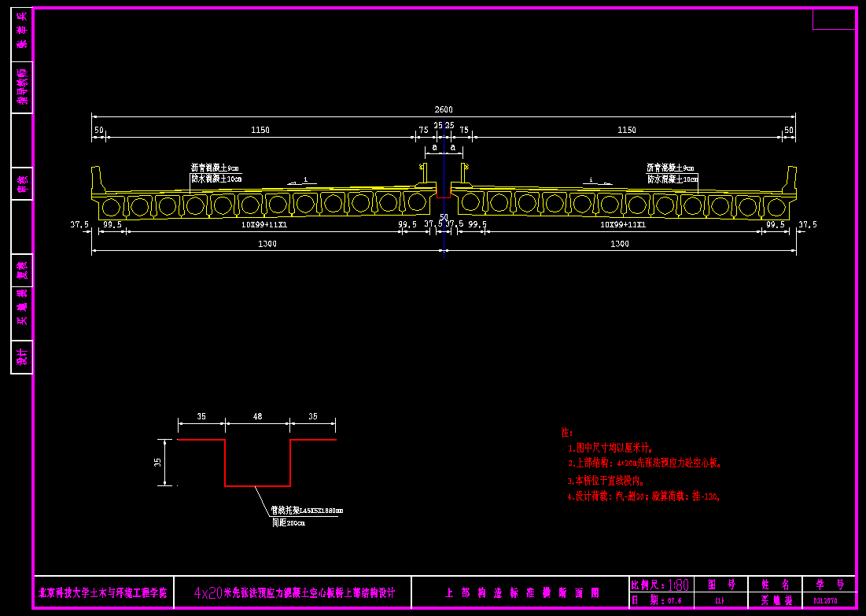Select the 管线托架 leader annotation text
This screenshot has width=866, height=616.
click(x=307, y=511)
